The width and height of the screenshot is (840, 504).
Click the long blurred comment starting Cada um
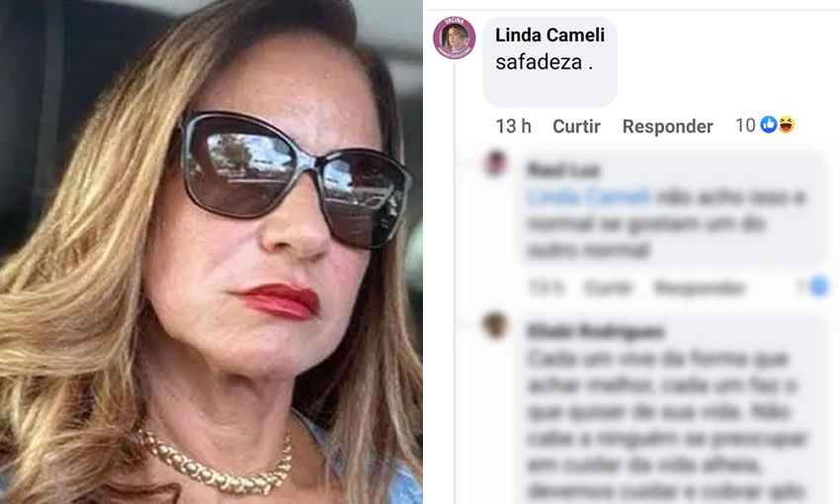666,423
